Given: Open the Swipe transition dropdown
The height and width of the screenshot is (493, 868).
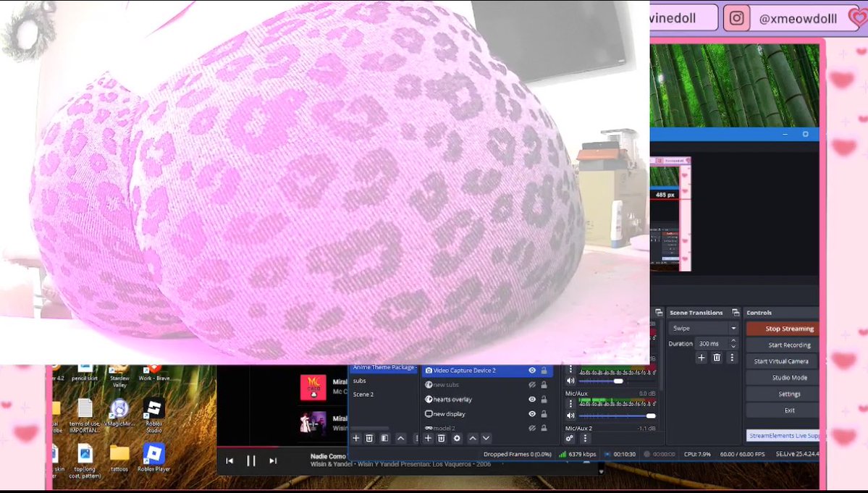Looking at the screenshot, I should pos(704,328).
